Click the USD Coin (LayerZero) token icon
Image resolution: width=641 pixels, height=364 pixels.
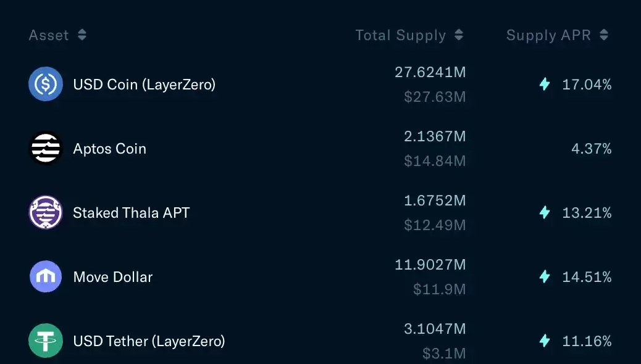(46, 84)
